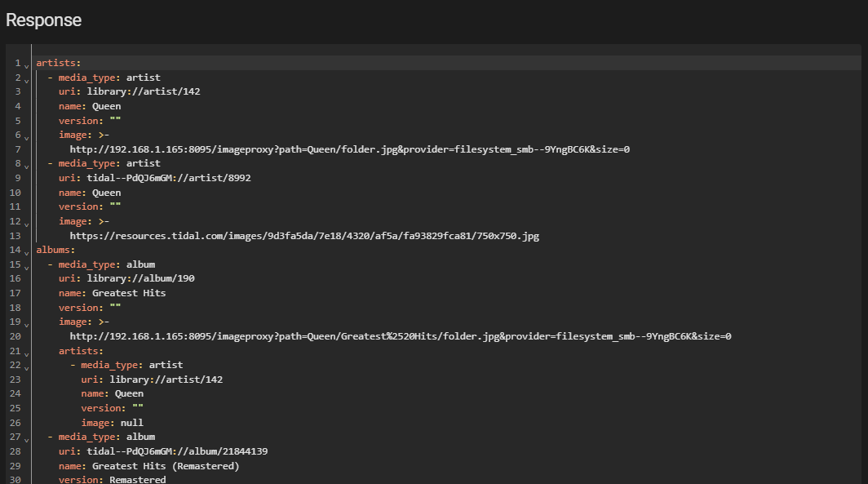
Task: Click the Greatest Hits folder.jpg imageproxy URL
Action: (400, 336)
